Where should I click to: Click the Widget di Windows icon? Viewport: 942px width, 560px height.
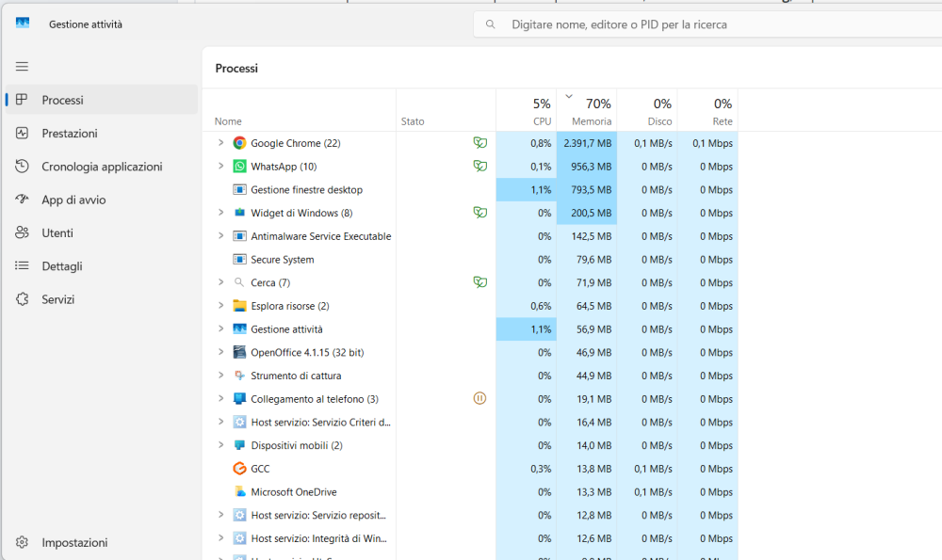click(x=239, y=213)
